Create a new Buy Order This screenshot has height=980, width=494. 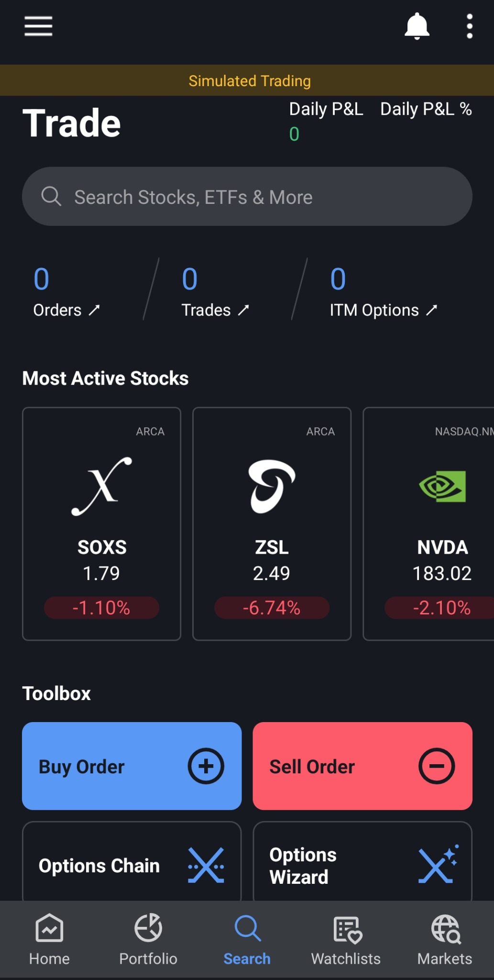click(132, 766)
